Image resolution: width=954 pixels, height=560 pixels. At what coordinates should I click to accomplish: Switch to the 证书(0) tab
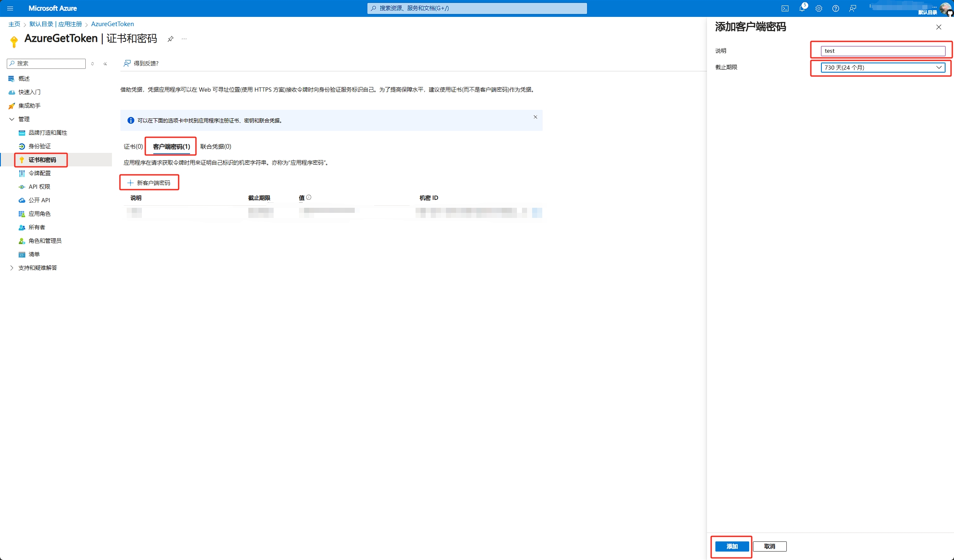(133, 147)
